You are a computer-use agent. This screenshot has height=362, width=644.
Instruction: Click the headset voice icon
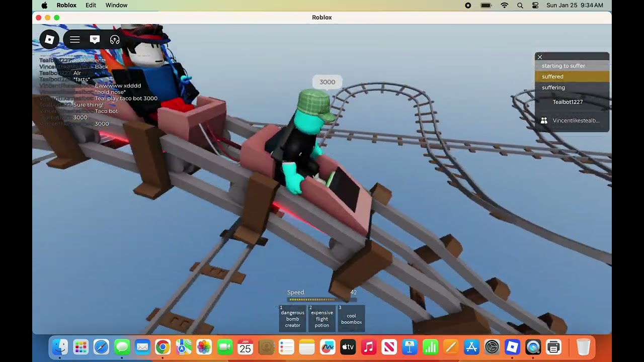115,39
